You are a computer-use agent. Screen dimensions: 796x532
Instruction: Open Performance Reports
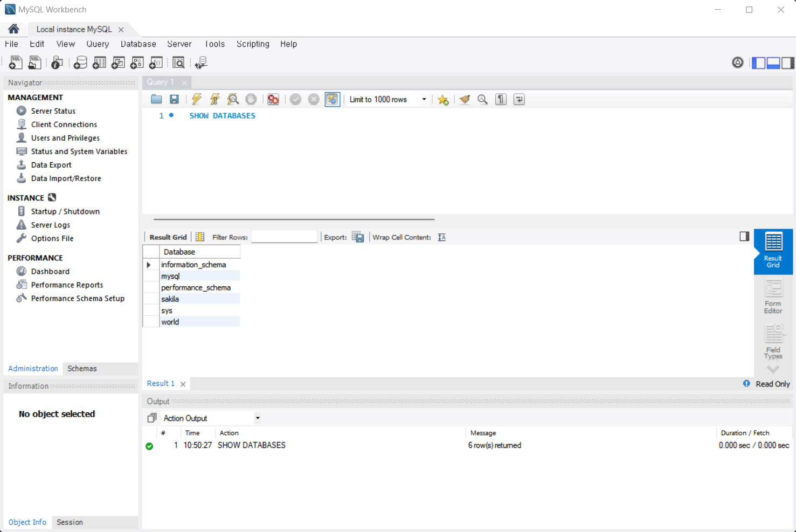pos(67,285)
